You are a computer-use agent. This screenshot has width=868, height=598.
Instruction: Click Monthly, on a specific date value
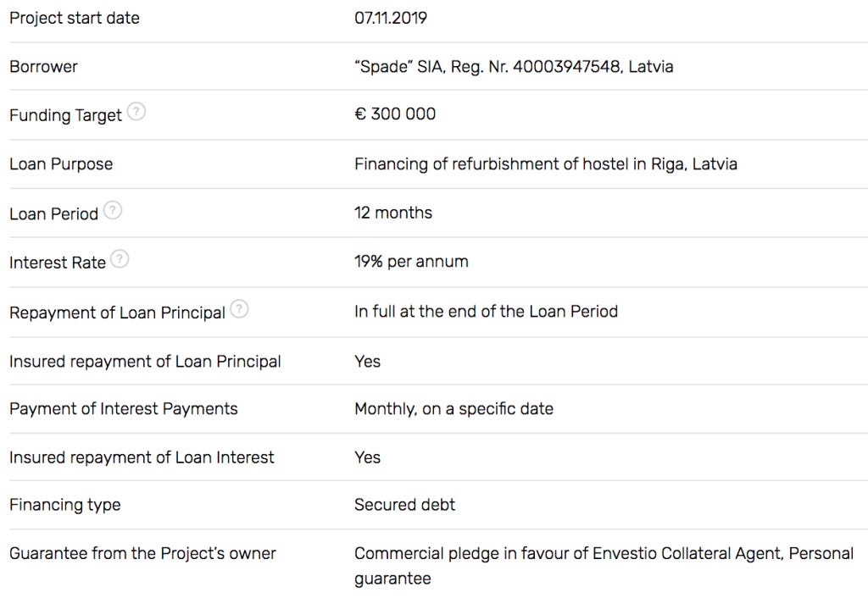tap(454, 409)
